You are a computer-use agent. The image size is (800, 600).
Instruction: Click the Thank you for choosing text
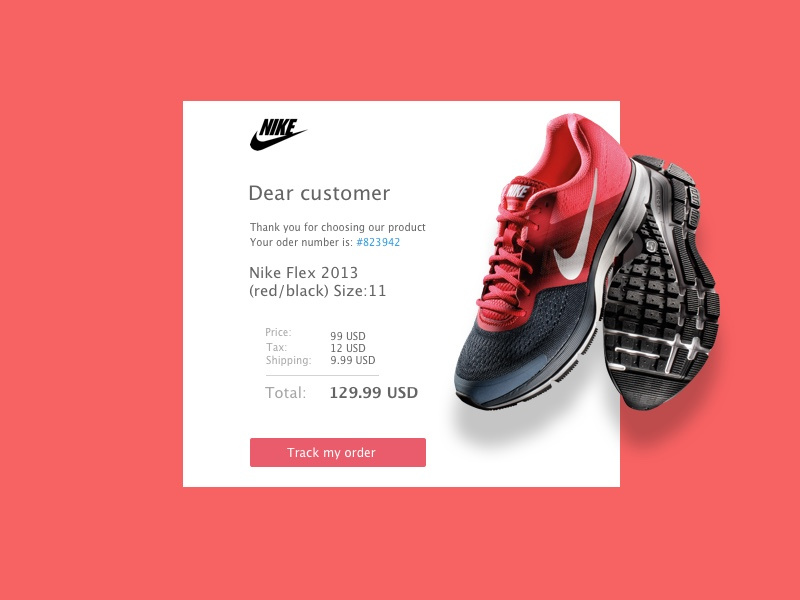tap(338, 228)
